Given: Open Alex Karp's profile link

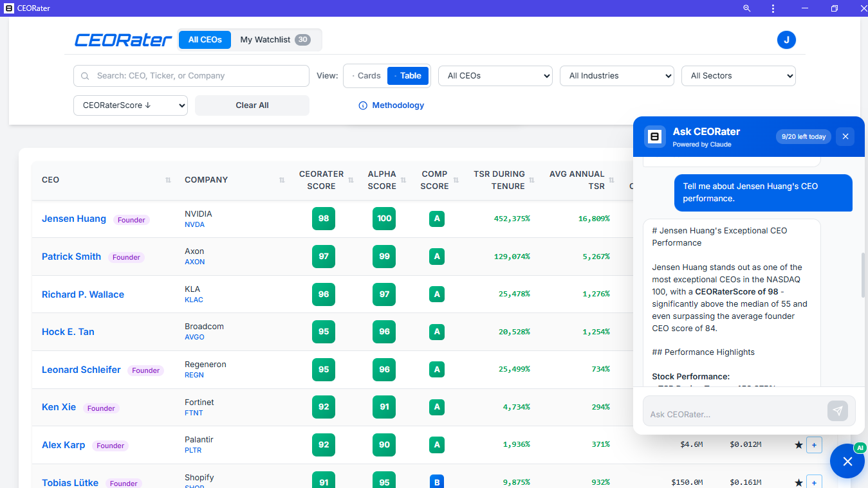Looking at the screenshot, I should [x=64, y=445].
